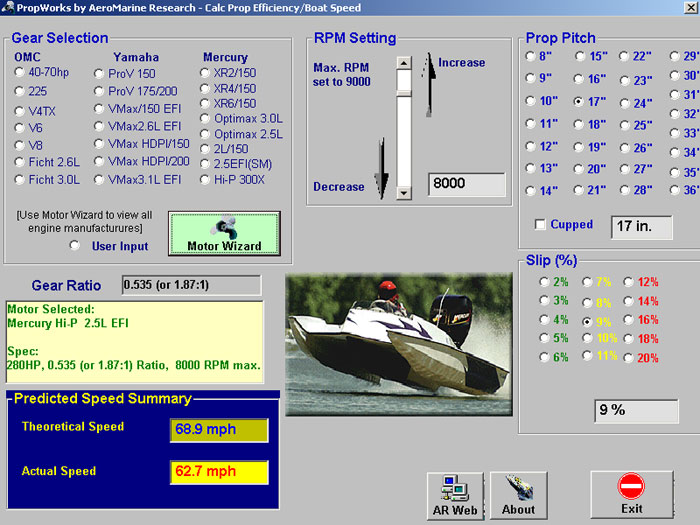Set slip to 16%

(x=628, y=320)
